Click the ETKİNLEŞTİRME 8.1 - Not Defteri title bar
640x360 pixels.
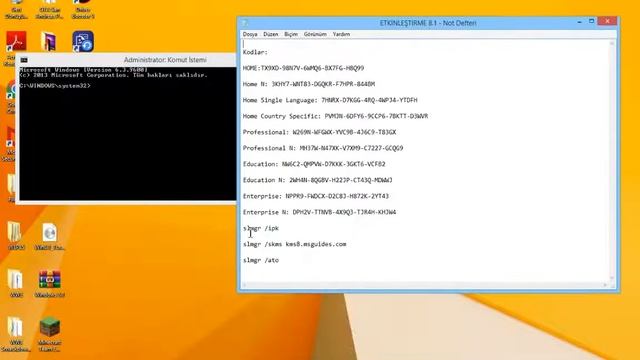(428, 23)
